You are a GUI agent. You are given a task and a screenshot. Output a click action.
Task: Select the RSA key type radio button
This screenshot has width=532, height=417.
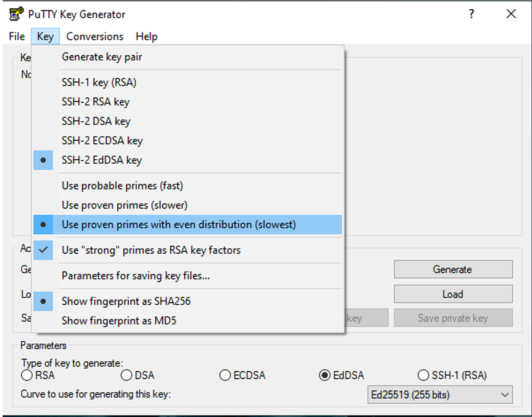pyautogui.click(x=27, y=375)
